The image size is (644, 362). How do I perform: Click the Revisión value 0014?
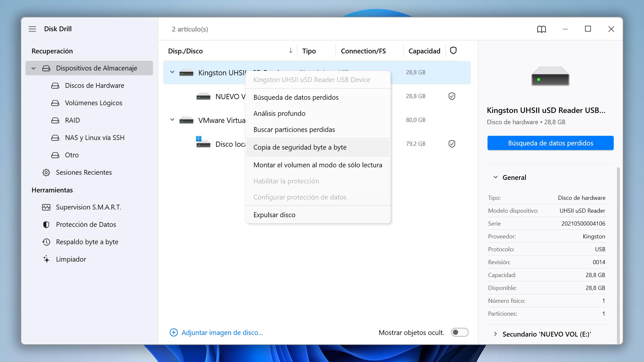[x=599, y=262]
